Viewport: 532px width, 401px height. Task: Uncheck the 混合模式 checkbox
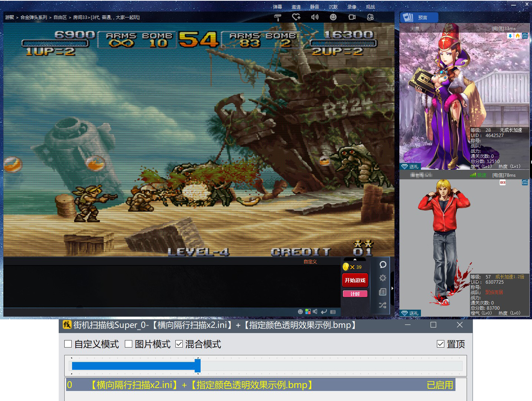tap(179, 344)
